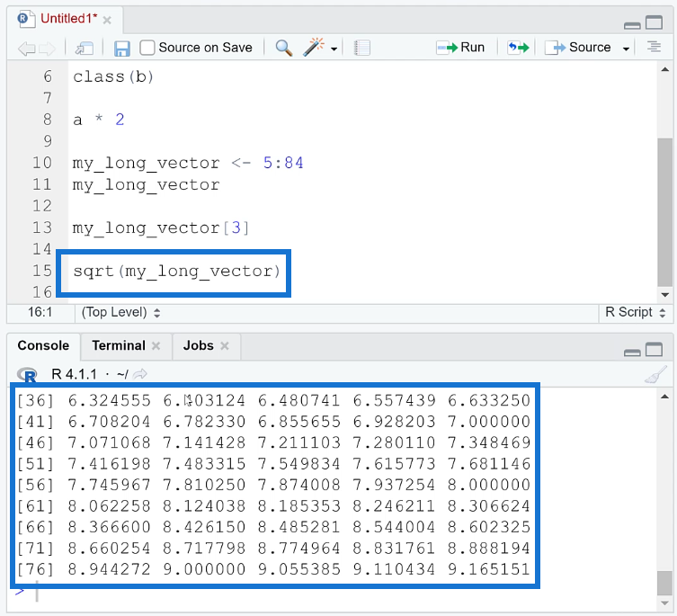The height and width of the screenshot is (616, 677).
Task: Click line 8 a * 2
Action: click(x=98, y=120)
